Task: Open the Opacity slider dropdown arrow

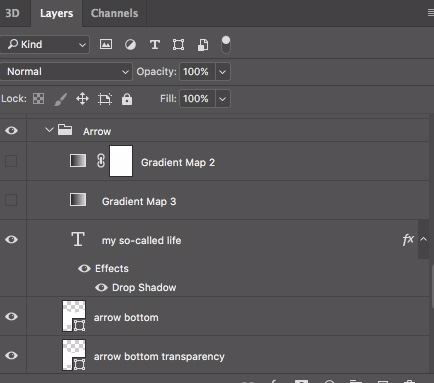Action: tap(223, 72)
